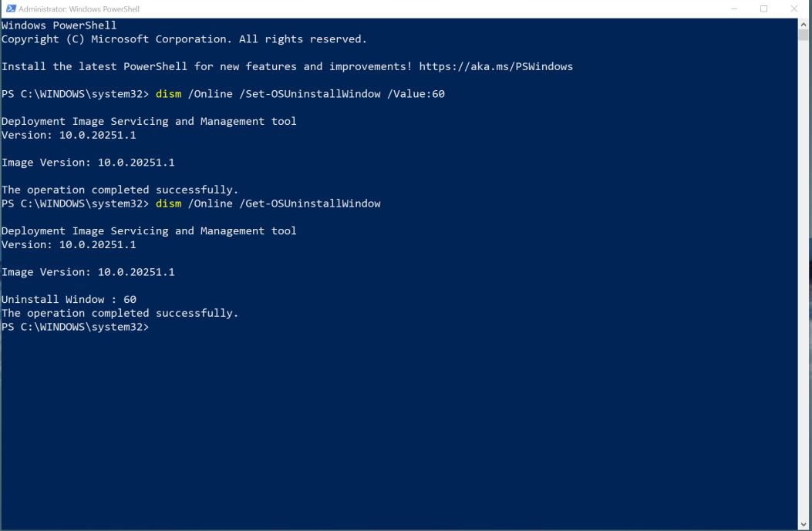Click the first dism command word

pyautogui.click(x=168, y=94)
